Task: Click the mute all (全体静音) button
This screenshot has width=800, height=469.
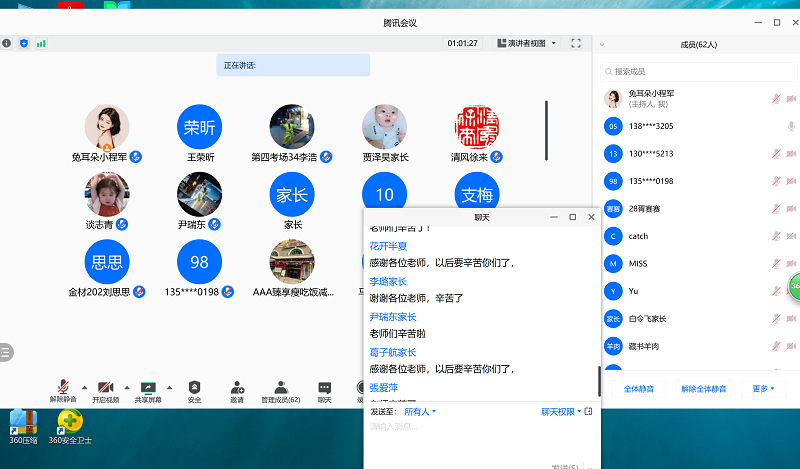Action: [x=638, y=388]
